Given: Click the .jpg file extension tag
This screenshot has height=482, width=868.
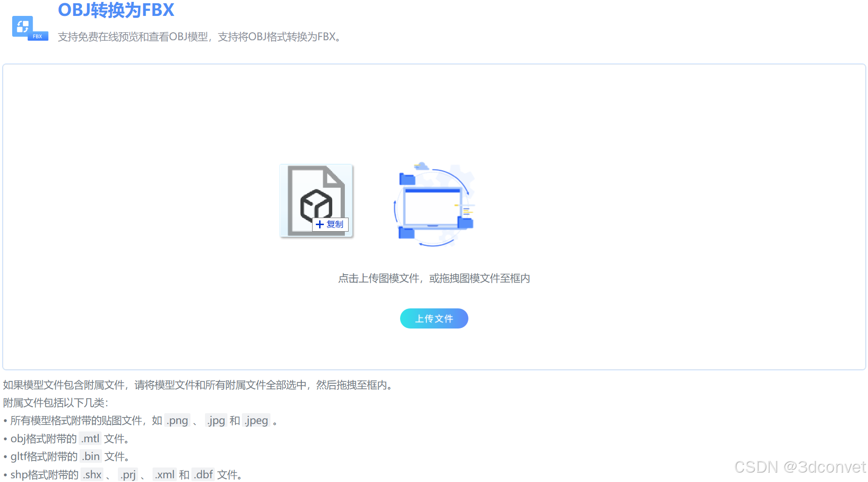Looking at the screenshot, I should tap(216, 421).
